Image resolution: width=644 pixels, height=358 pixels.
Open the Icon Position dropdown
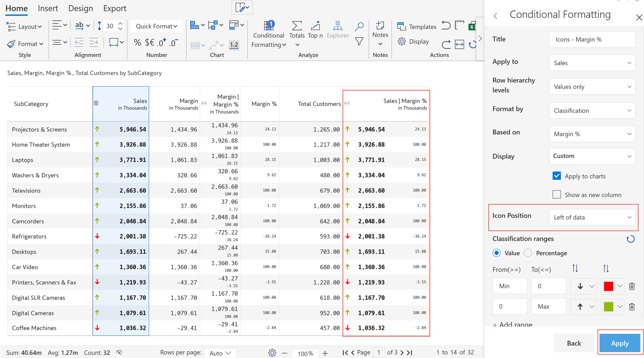coord(592,217)
